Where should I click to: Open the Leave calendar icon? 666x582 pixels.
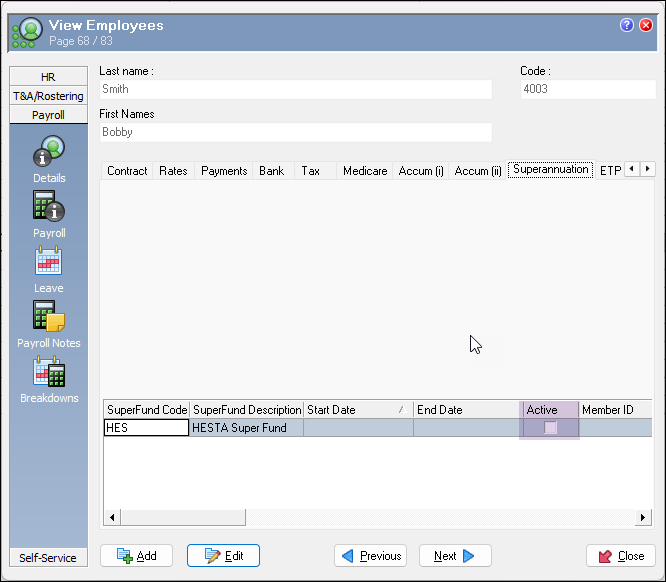tap(49, 261)
